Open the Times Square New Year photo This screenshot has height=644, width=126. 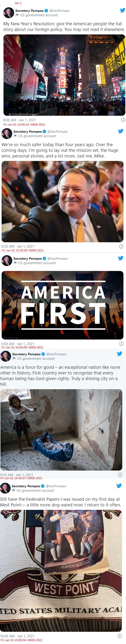tap(64, 75)
